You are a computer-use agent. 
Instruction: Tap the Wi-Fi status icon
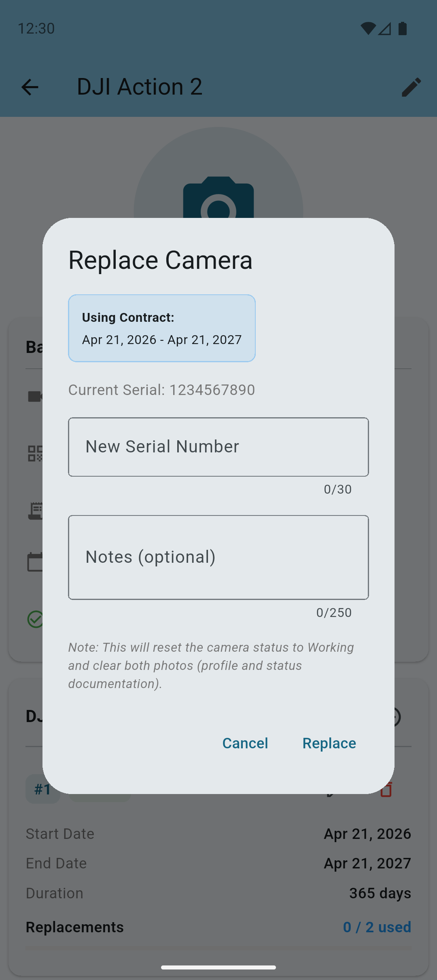click(x=368, y=28)
